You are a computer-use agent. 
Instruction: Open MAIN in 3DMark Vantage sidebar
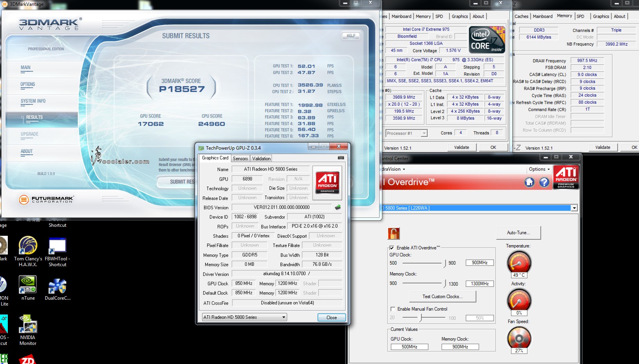tap(25, 67)
